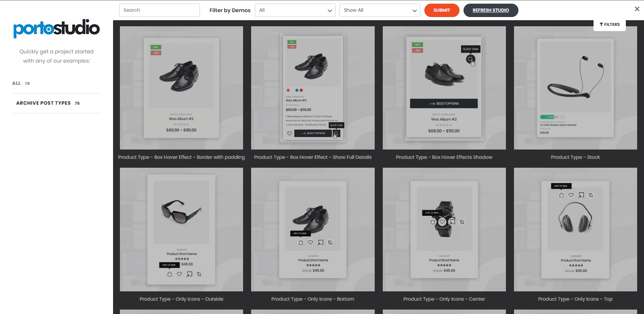Click the heart icon in Only Icons - Center card

click(x=443, y=222)
